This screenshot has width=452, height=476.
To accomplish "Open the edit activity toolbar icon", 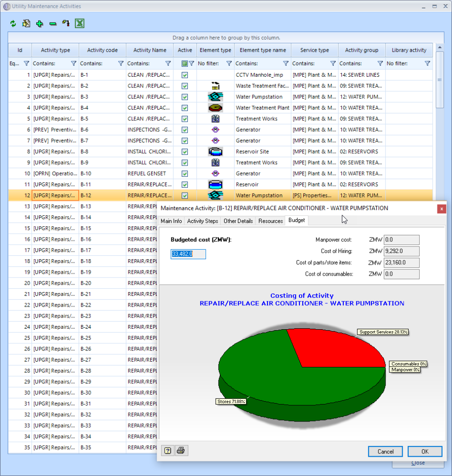I will (x=26, y=23).
